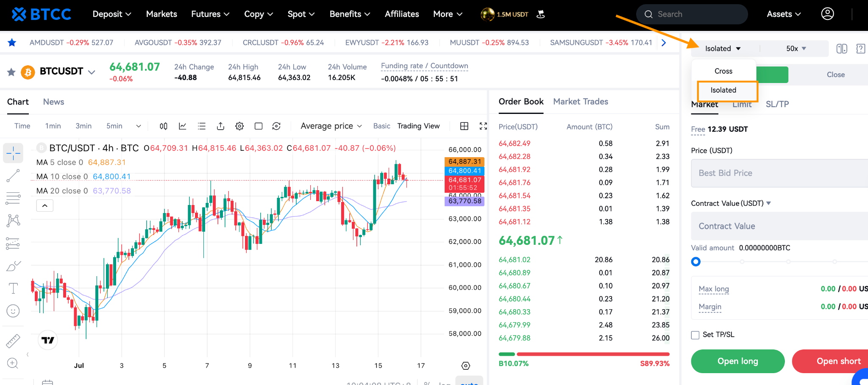868x385 pixels.
Task: Expand the BTCUSDT pair selector
Action: pyautogui.click(x=91, y=72)
